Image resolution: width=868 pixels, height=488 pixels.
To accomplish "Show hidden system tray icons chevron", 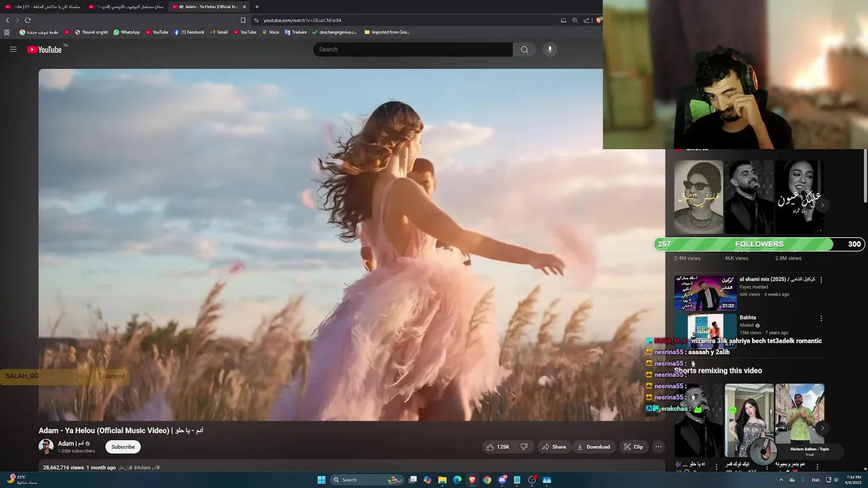I will 781,480.
